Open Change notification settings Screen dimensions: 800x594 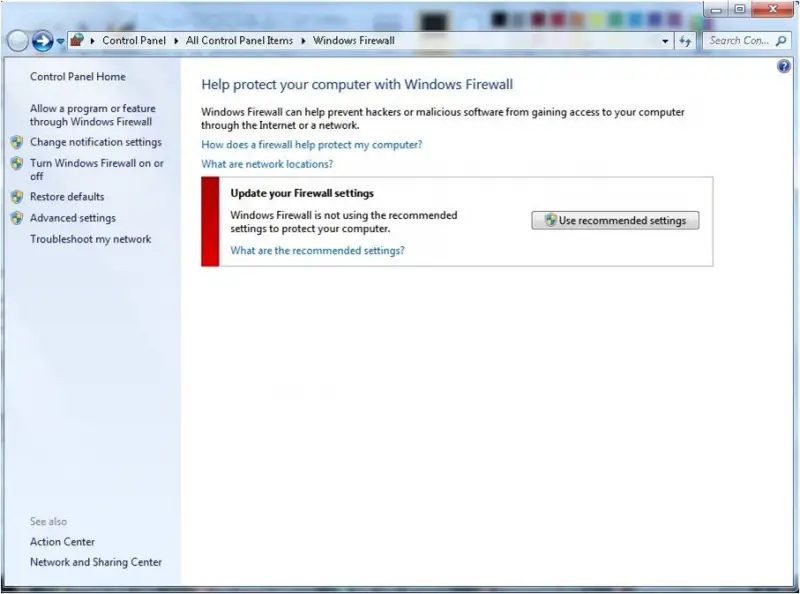pyautogui.click(x=95, y=142)
